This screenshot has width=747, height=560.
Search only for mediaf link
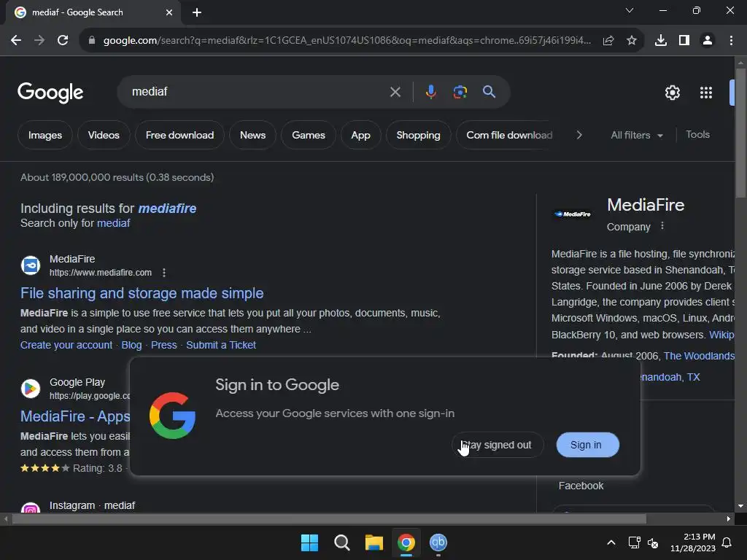click(113, 223)
